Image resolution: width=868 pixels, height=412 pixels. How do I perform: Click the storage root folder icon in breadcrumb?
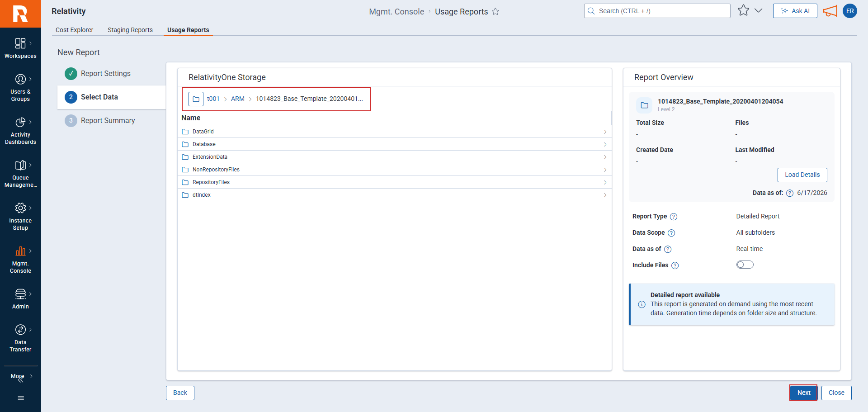pos(196,99)
